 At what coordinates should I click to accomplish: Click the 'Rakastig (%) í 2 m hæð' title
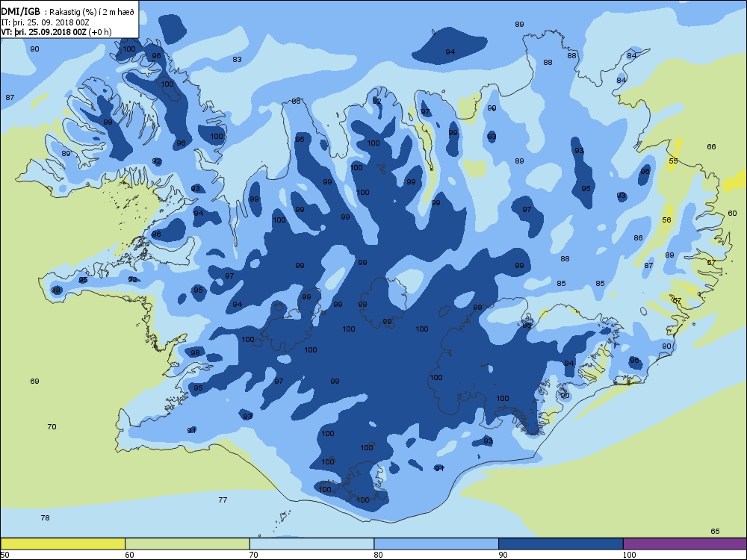coord(92,13)
